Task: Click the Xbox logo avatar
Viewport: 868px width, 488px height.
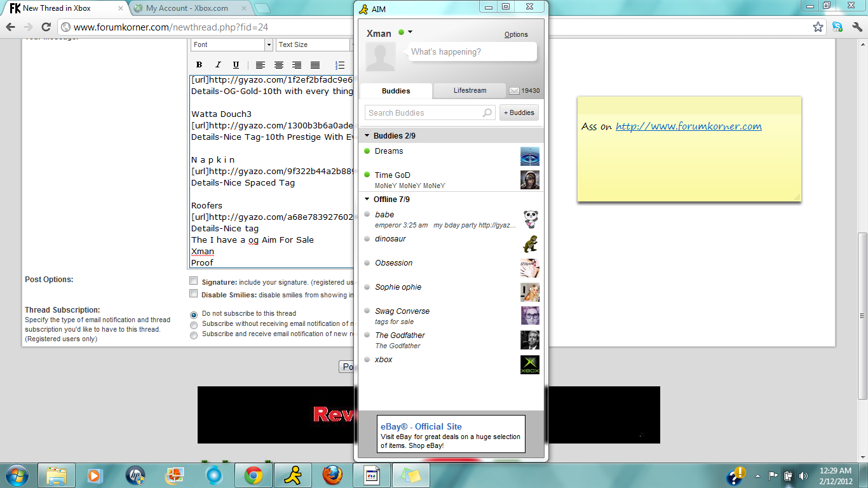Action: [x=530, y=364]
